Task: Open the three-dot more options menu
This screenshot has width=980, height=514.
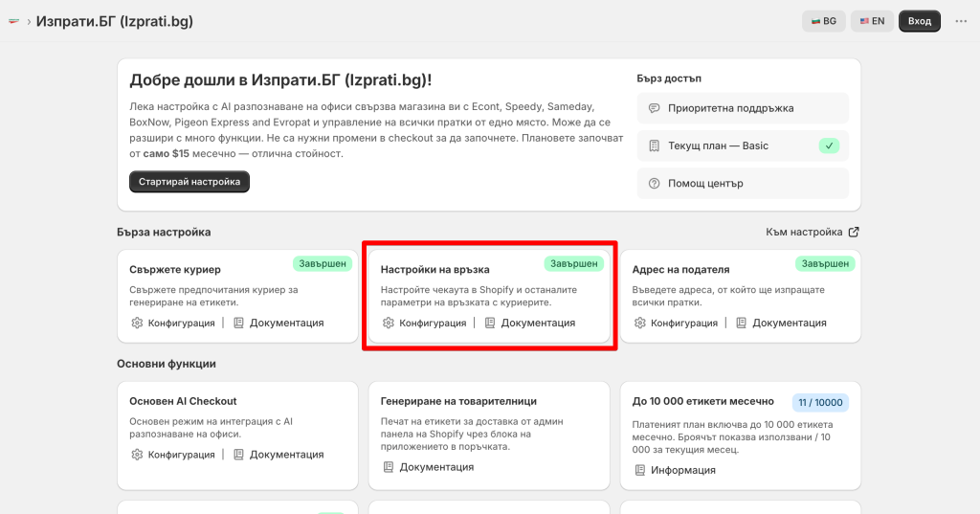Action: pyautogui.click(x=961, y=21)
